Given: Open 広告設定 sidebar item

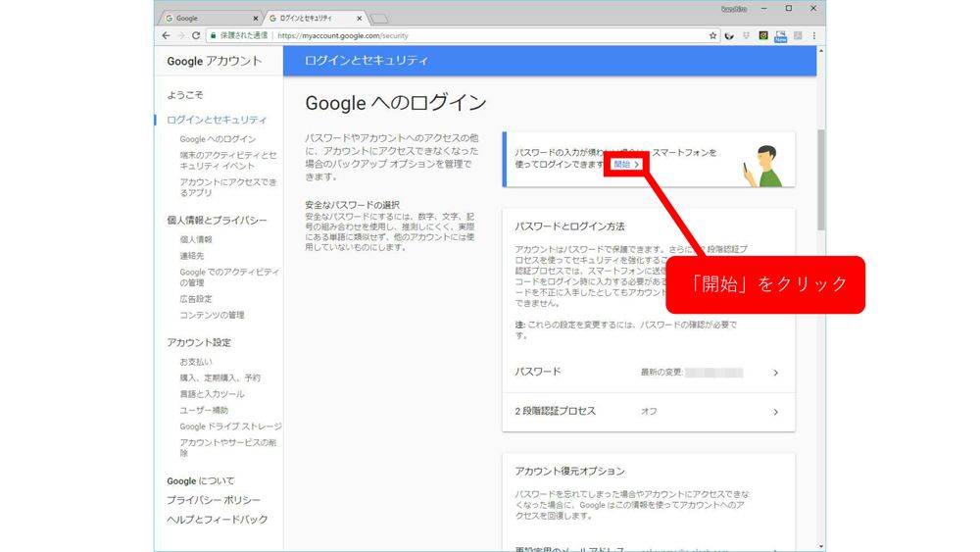Looking at the screenshot, I should 196,299.
